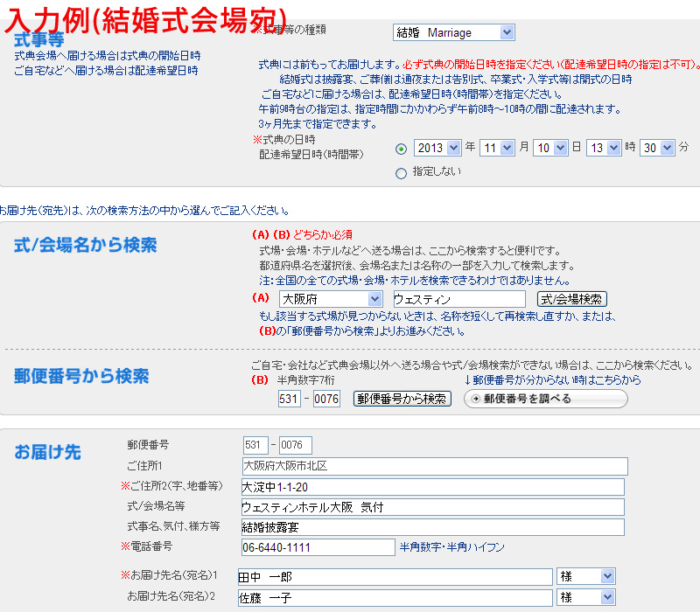700x612 pixels.
Task: Open the month 11 dropdown
Action: pyautogui.click(x=496, y=148)
